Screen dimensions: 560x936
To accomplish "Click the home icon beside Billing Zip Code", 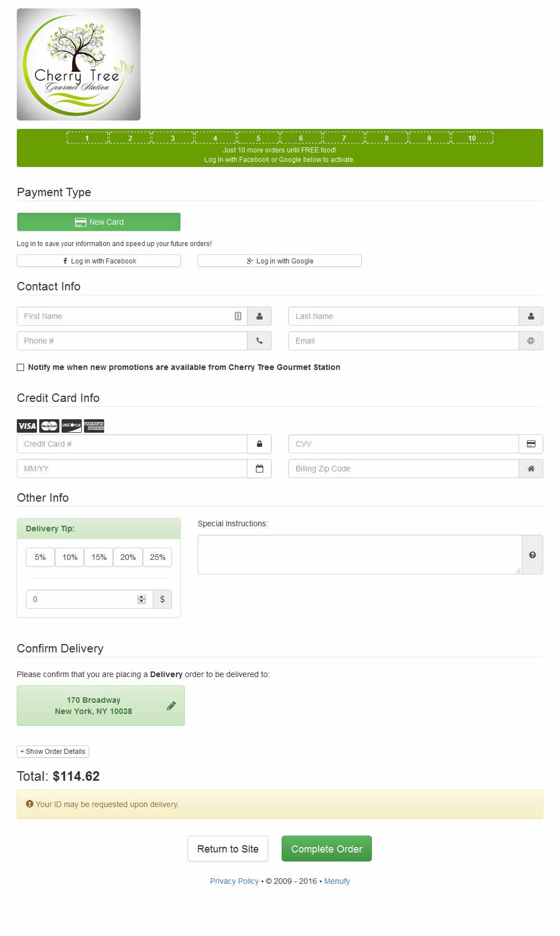I will (x=530, y=469).
